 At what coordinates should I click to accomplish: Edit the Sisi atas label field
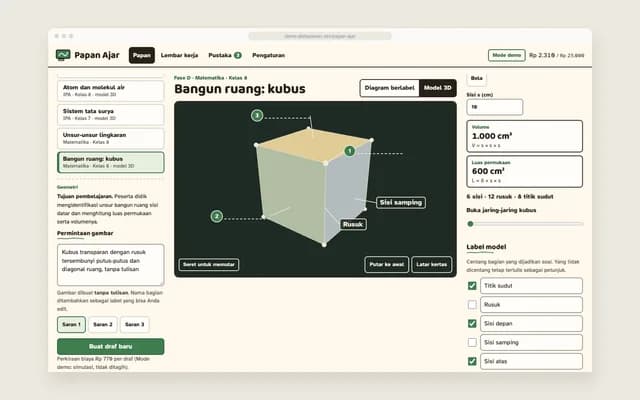tap(531, 361)
